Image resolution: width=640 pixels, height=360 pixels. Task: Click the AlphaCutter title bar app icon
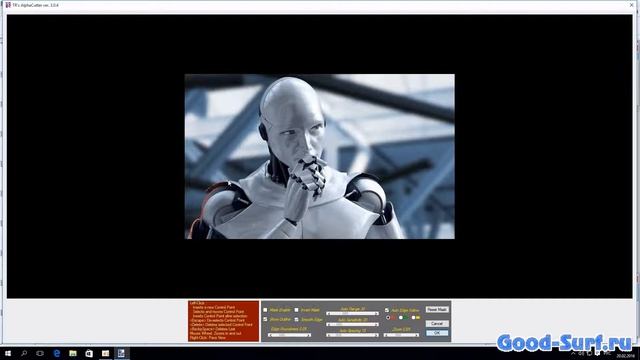tap(8, 5)
